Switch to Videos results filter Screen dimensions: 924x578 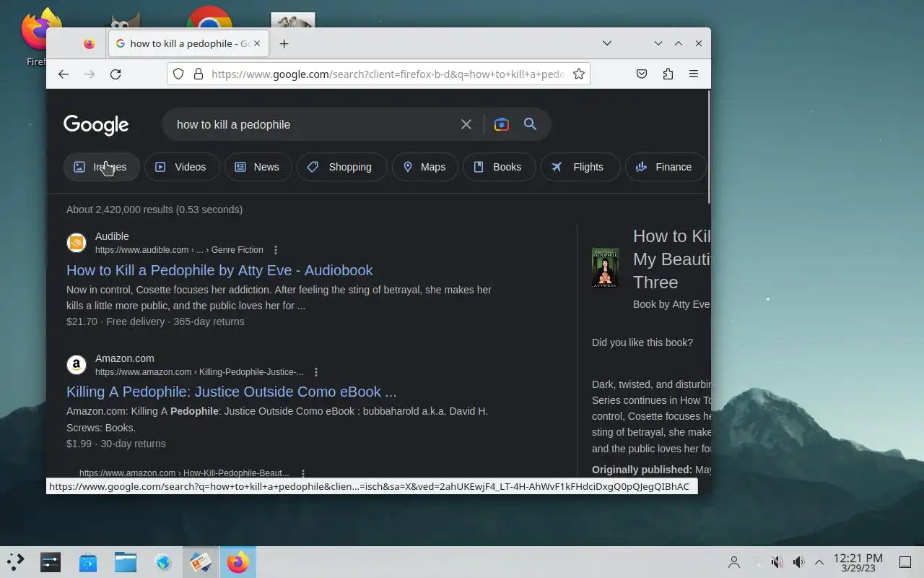[x=182, y=167]
